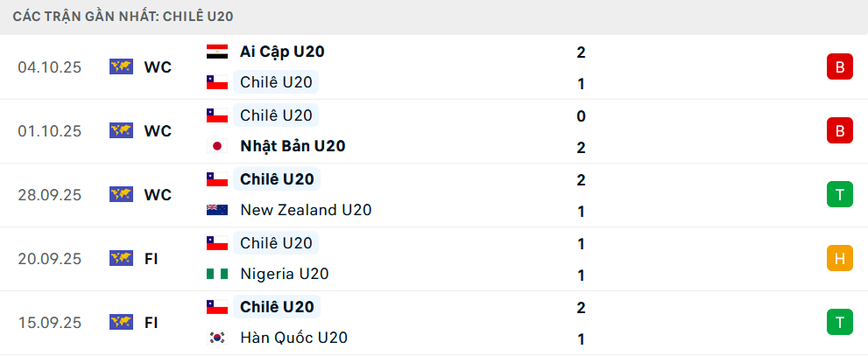Click the 01.10.25 match date

click(x=49, y=130)
